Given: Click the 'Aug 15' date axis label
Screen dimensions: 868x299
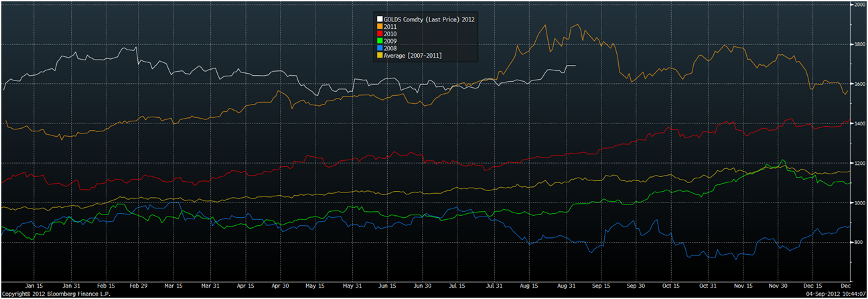Looking at the screenshot, I should pos(528,286).
